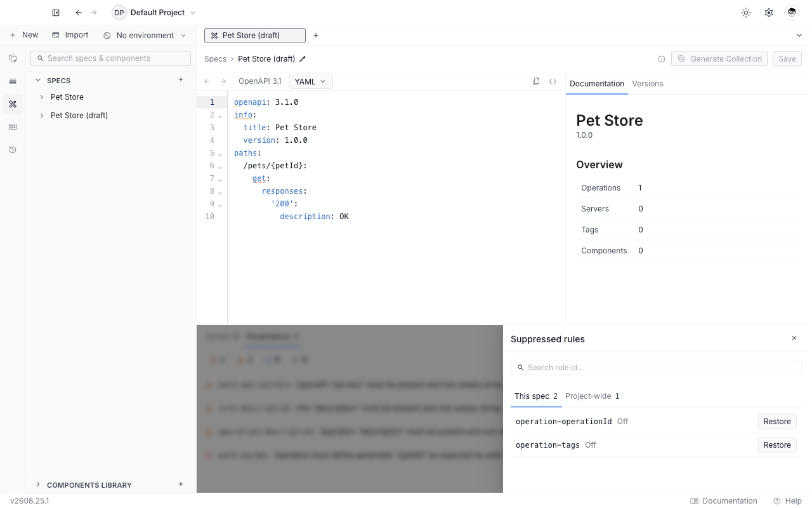Click the title: Pet Store line

click(280, 128)
